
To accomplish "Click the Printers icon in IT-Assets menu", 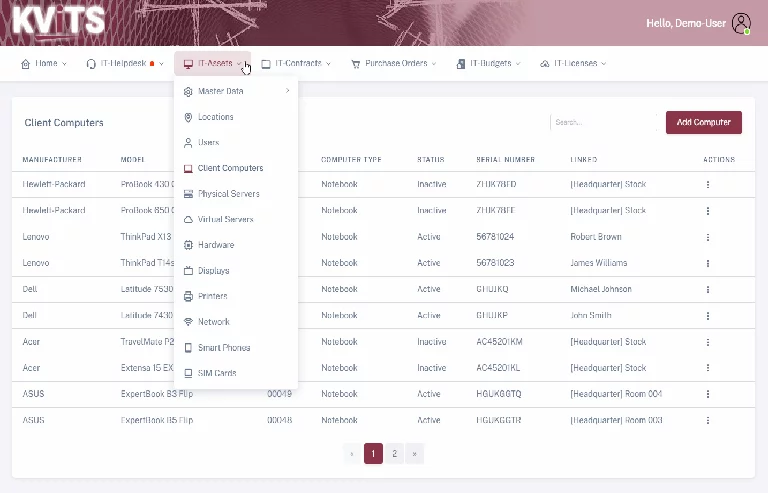I will 188,296.
